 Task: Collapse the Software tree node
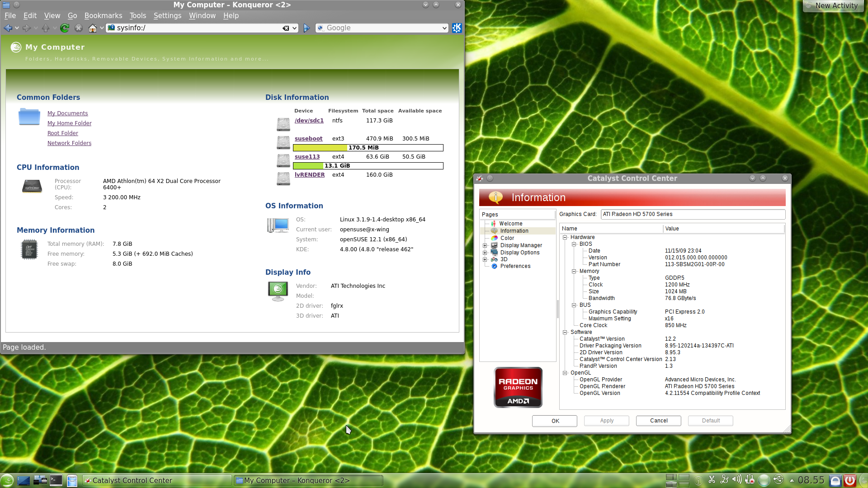click(x=565, y=332)
